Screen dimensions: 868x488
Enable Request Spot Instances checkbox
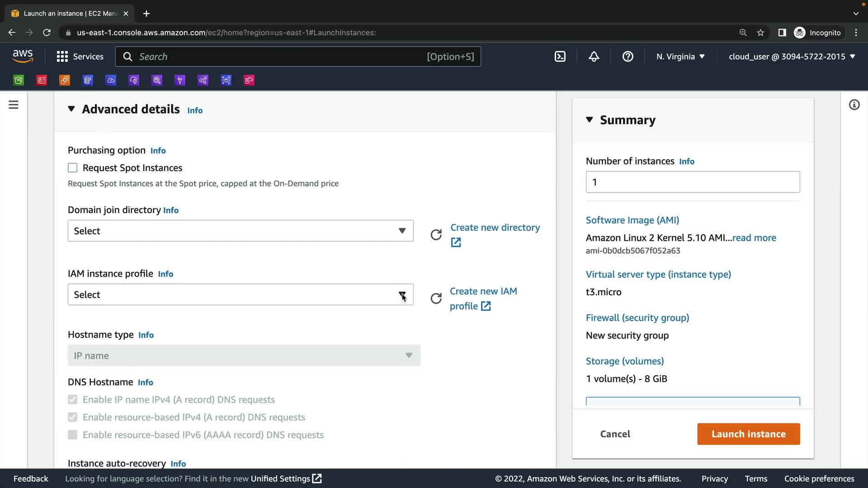click(72, 168)
